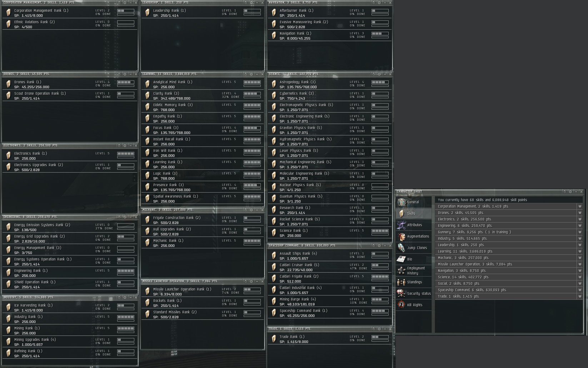
Task: Click the skill book icon beside Scout Drone Operation
Action: (x=9, y=96)
